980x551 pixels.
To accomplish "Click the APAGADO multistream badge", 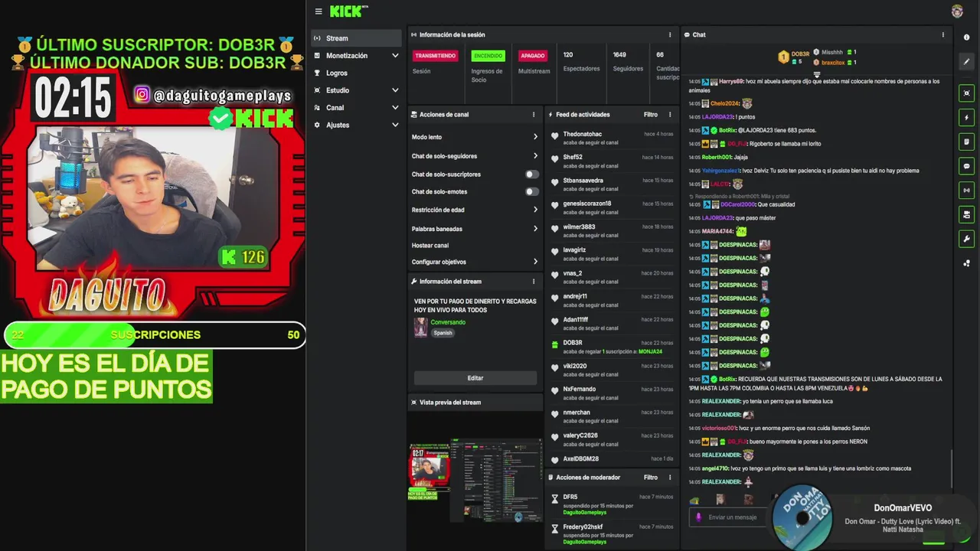I will (533, 56).
